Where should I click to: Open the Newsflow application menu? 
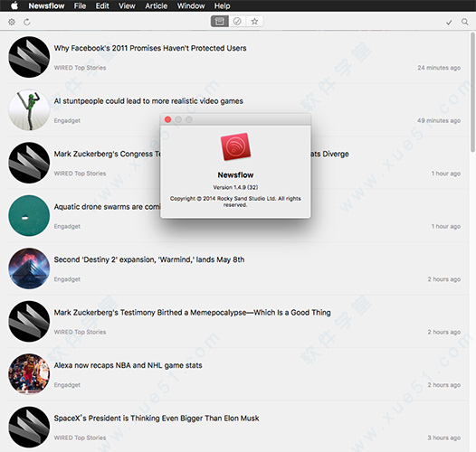point(46,5)
